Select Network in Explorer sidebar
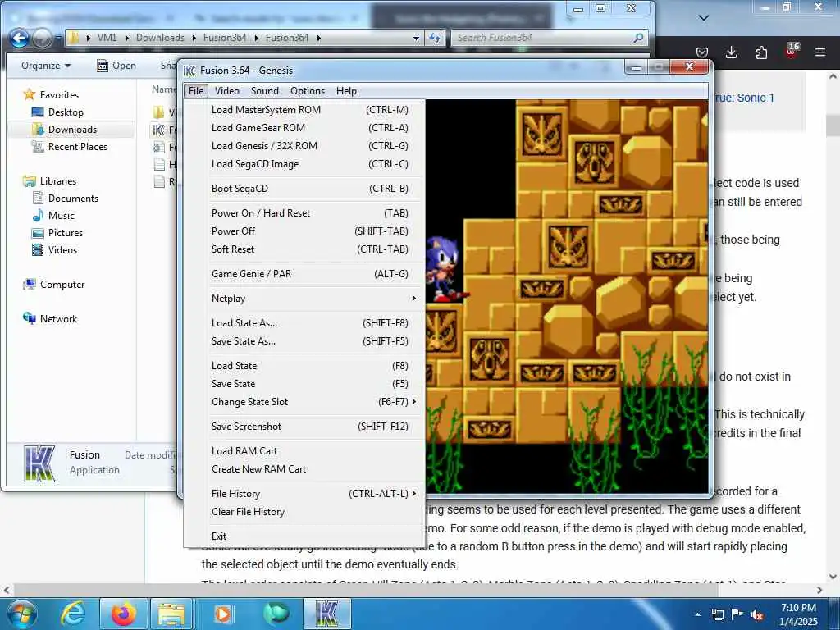Screen dimensions: 840x630 pos(50,319)
